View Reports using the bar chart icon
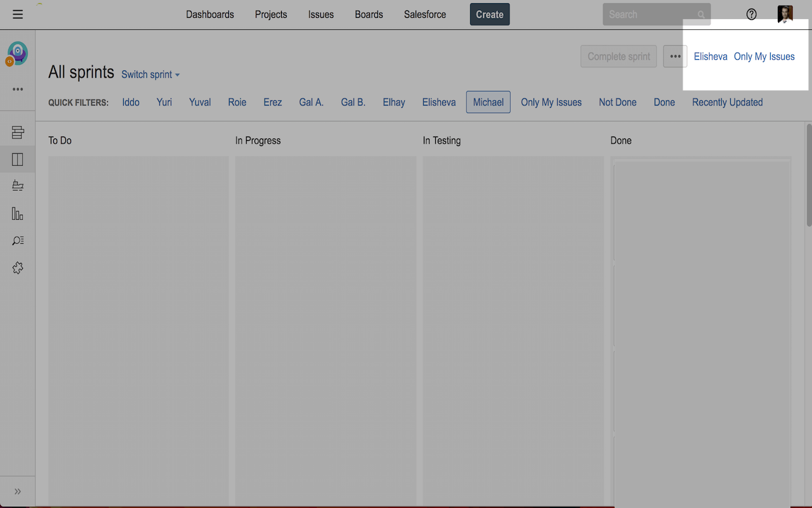812x508 pixels. [17, 213]
